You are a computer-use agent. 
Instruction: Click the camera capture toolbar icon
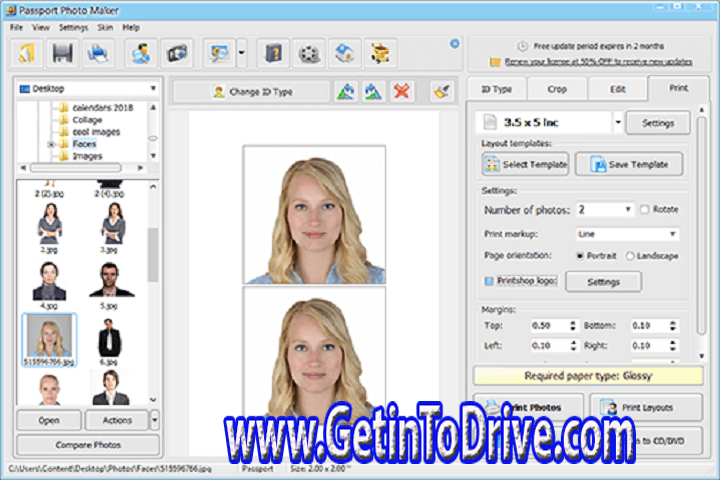click(177, 53)
